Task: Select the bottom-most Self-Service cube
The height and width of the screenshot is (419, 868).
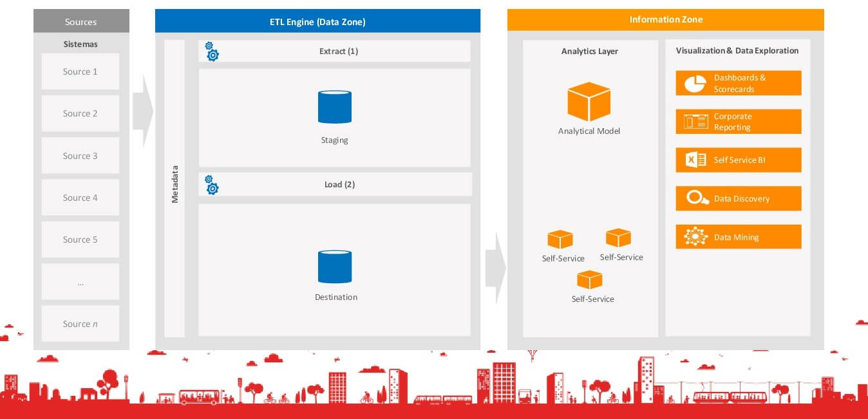Action: tap(589, 280)
